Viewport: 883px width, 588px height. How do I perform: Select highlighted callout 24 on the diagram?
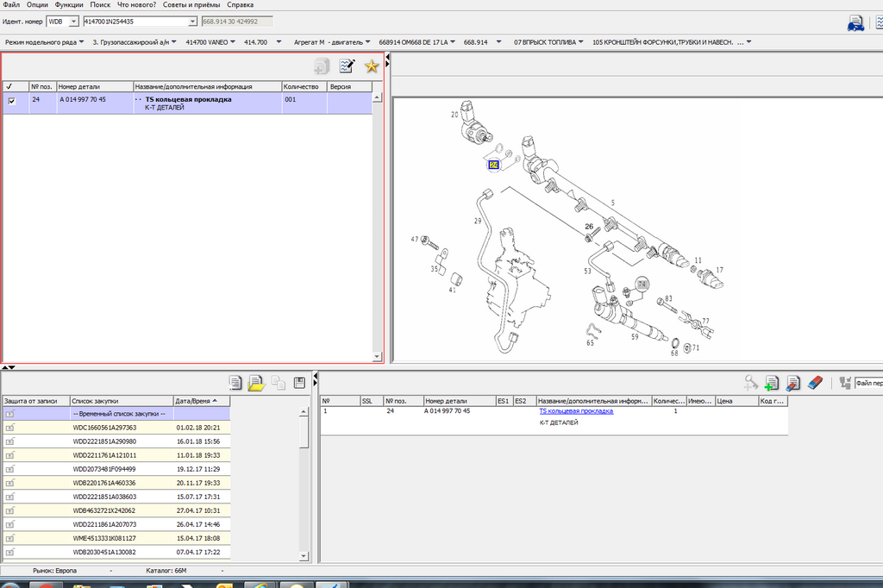click(494, 164)
